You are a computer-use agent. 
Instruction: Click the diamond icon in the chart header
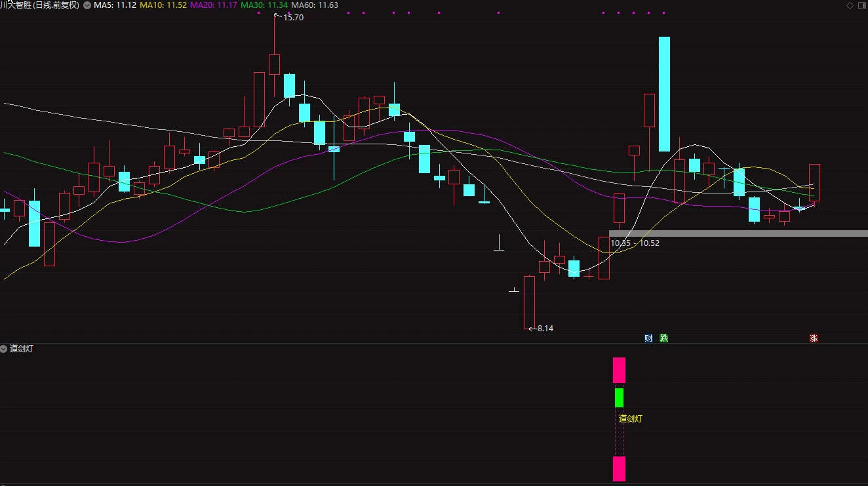pos(850,5)
